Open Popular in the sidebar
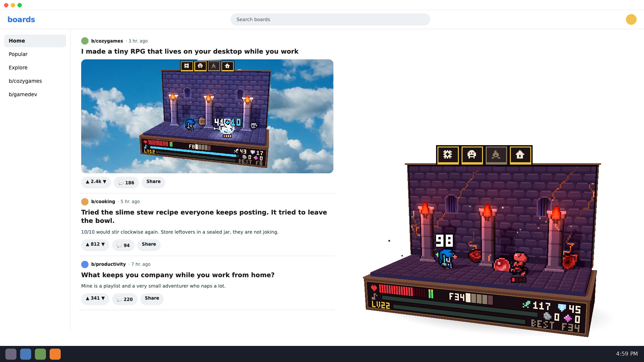The width and height of the screenshot is (644, 362). click(x=35, y=54)
